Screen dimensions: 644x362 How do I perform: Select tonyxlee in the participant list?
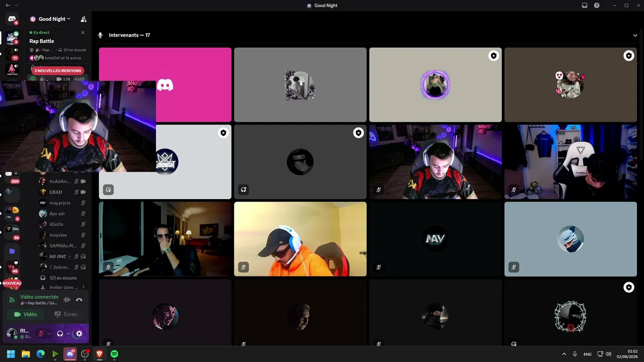(x=62, y=235)
